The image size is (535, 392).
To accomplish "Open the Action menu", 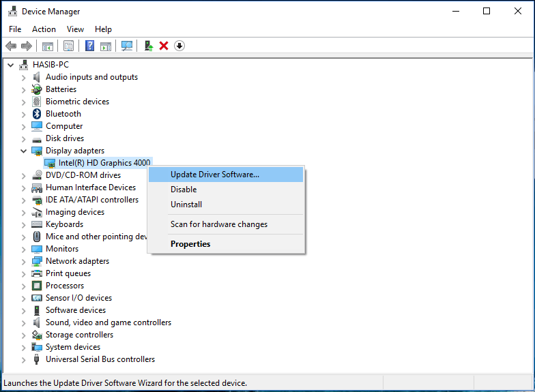I will tap(44, 29).
